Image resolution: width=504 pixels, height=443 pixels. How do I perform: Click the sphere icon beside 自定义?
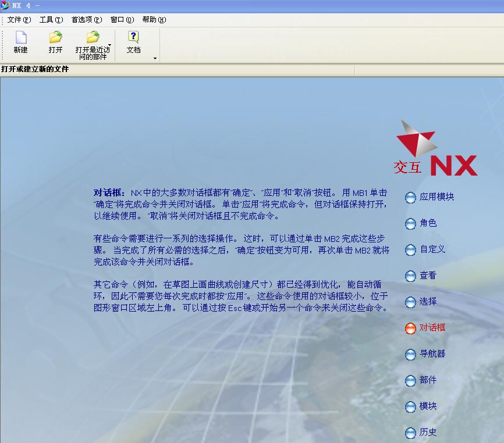tap(410, 250)
